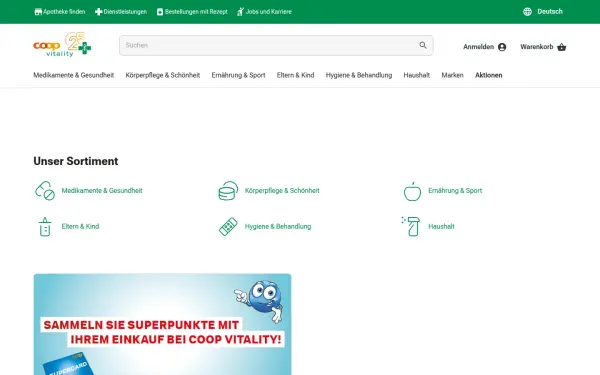
Task: Click the spray bottle icon in Sortiment
Action: pyautogui.click(x=411, y=226)
